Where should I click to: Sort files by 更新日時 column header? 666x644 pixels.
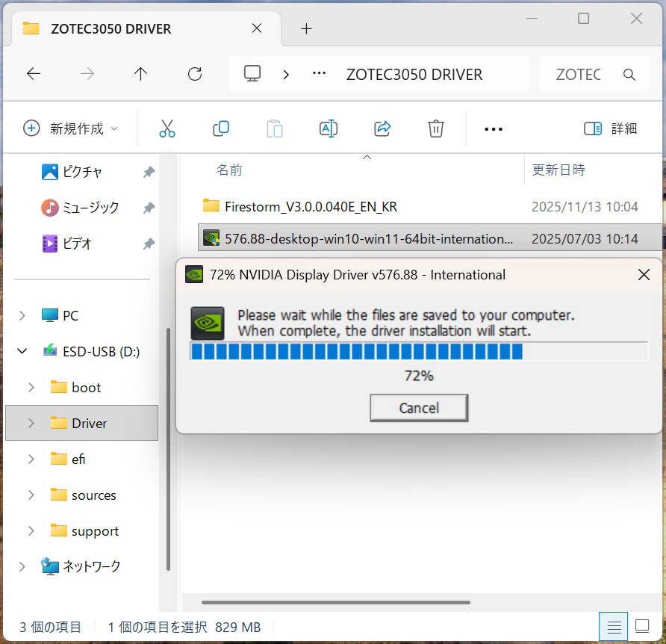tap(558, 170)
